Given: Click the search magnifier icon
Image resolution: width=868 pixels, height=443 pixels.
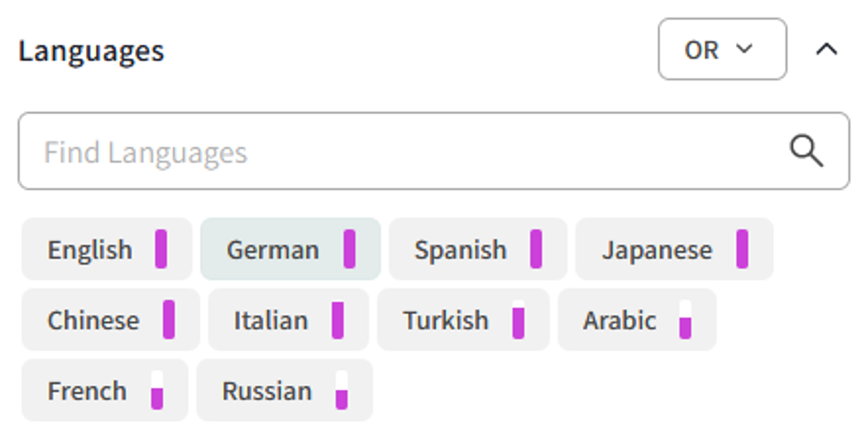Looking at the screenshot, I should pos(807,149).
